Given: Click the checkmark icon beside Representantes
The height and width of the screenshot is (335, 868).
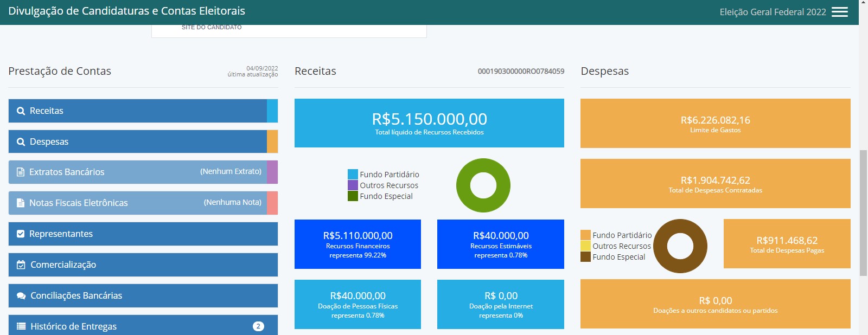Looking at the screenshot, I should [x=21, y=234].
